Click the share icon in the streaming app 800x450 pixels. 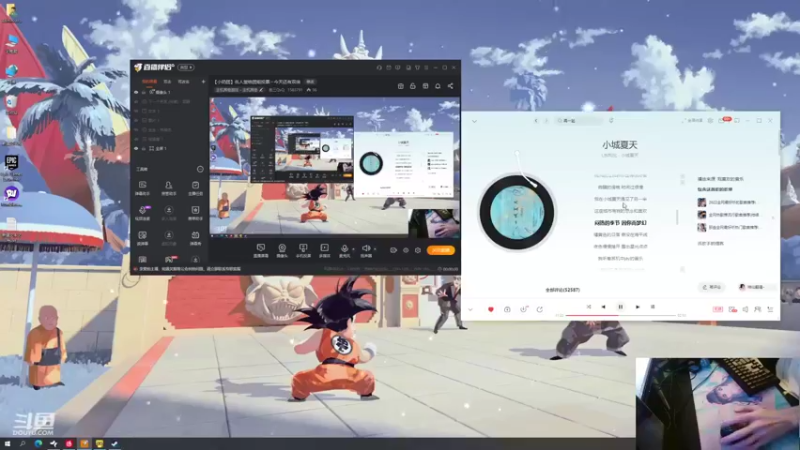[x=450, y=86]
